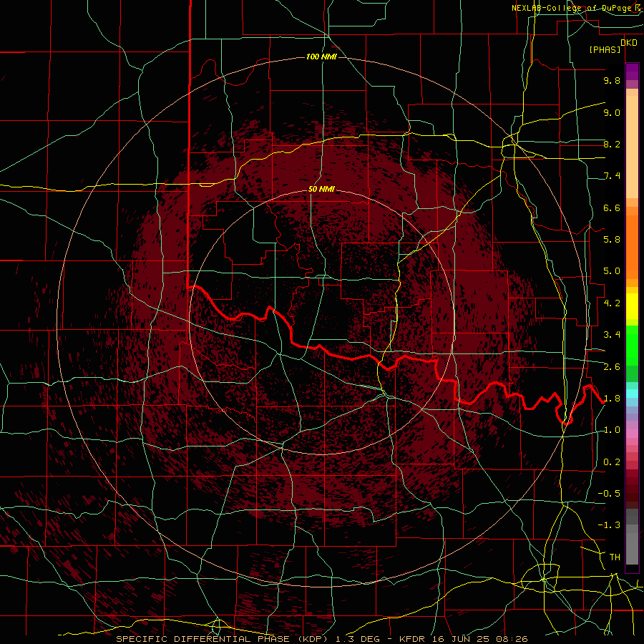
Task: Click the 5.8 value on the color scale
Action: click(612, 240)
